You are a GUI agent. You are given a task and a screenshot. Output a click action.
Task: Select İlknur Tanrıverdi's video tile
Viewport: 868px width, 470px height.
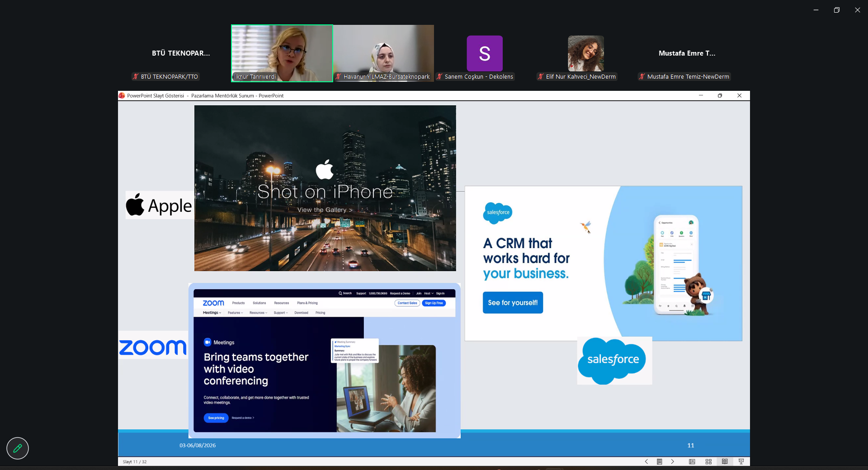click(282, 53)
